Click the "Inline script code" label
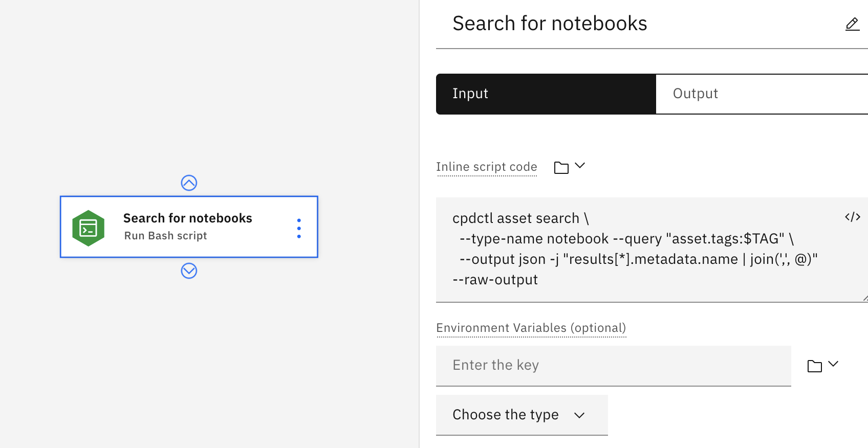868x448 pixels. click(486, 167)
